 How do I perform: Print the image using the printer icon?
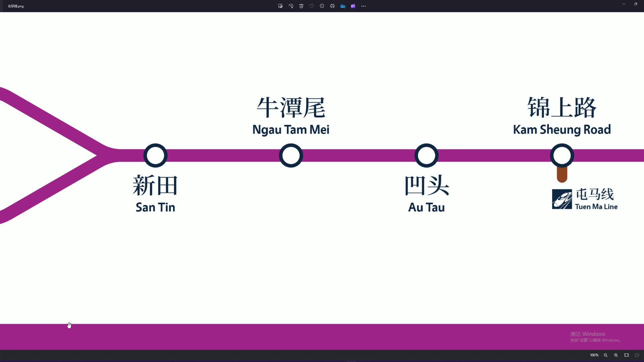tap(332, 6)
